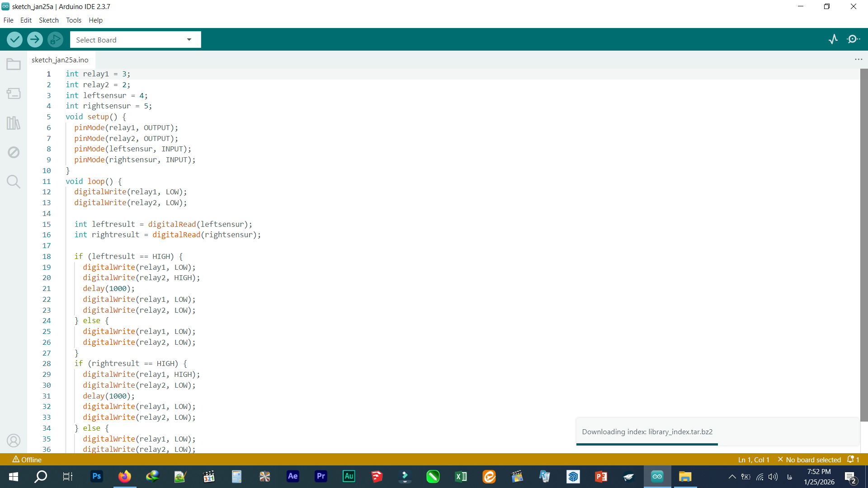The height and width of the screenshot is (488, 868).
Task: Select the sketch_jan25a.ino tab
Action: pos(60,60)
